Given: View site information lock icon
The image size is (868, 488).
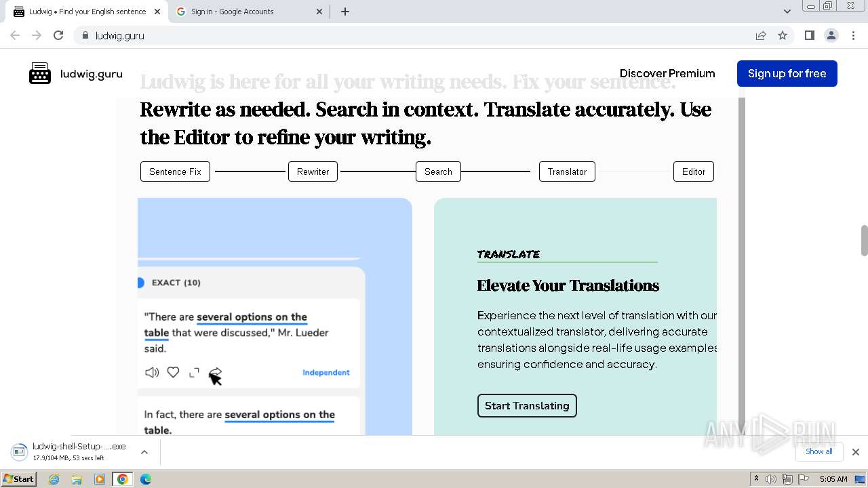Looking at the screenshot, I should click(x=85, y=35).
